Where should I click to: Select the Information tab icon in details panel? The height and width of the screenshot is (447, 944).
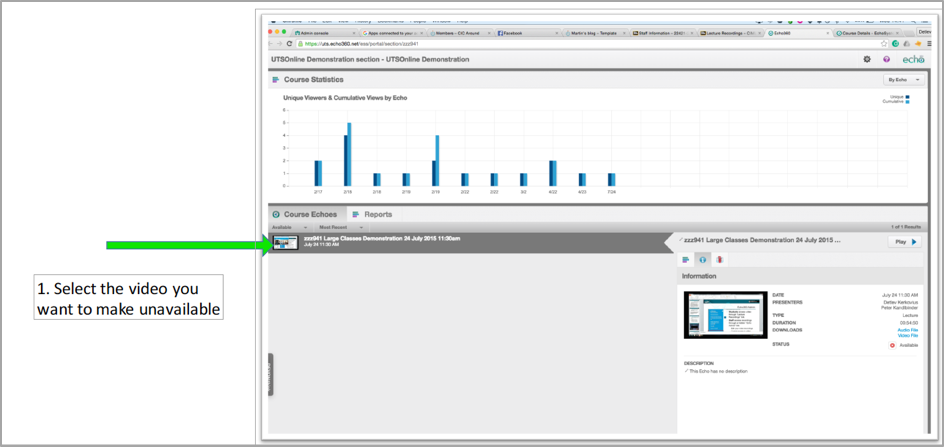[702, 259]
